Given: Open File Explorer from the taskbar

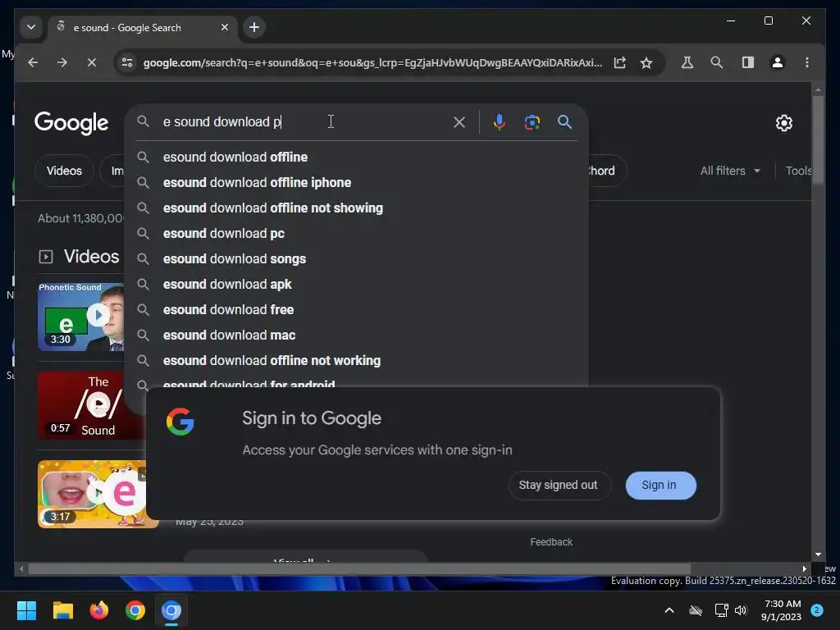Looking at the screenshot, I should coord(62,610).
